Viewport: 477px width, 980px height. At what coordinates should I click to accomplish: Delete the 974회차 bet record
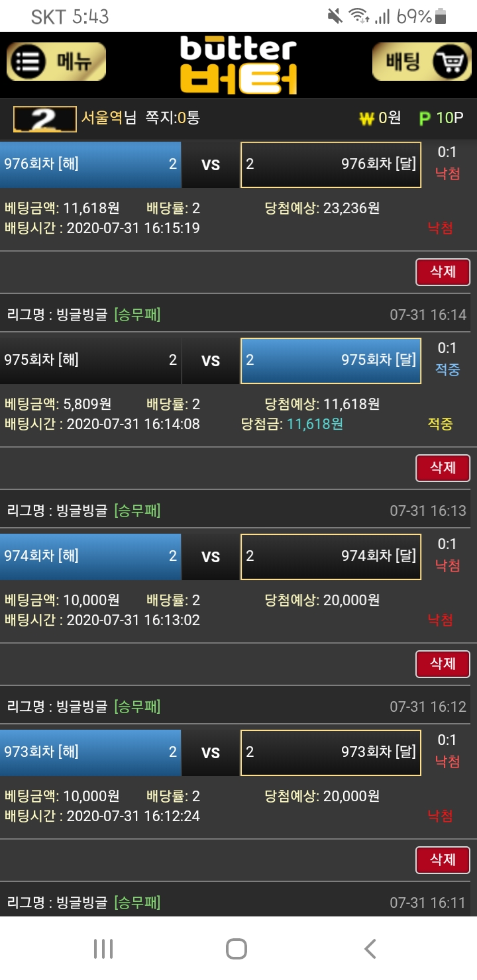coord(443,663)
